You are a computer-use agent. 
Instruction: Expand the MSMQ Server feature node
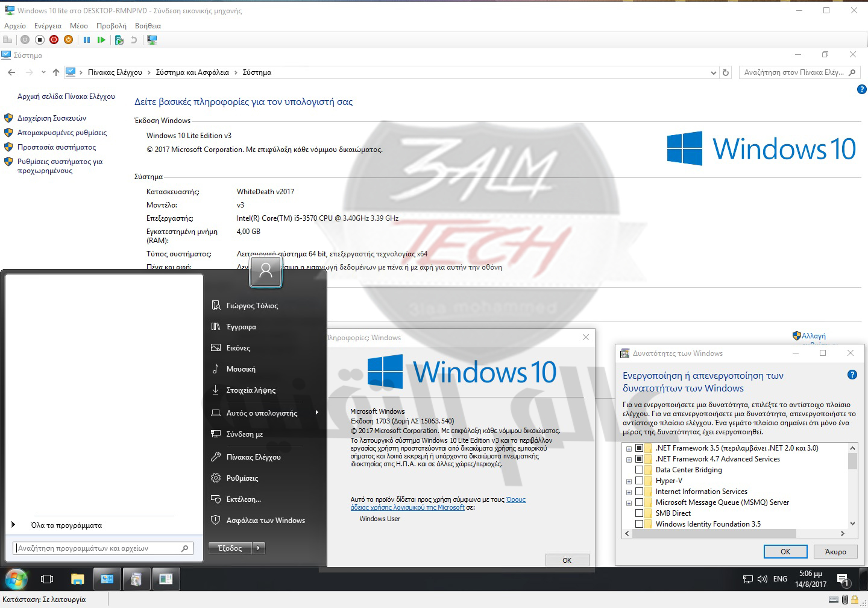(x=629, y=503)
